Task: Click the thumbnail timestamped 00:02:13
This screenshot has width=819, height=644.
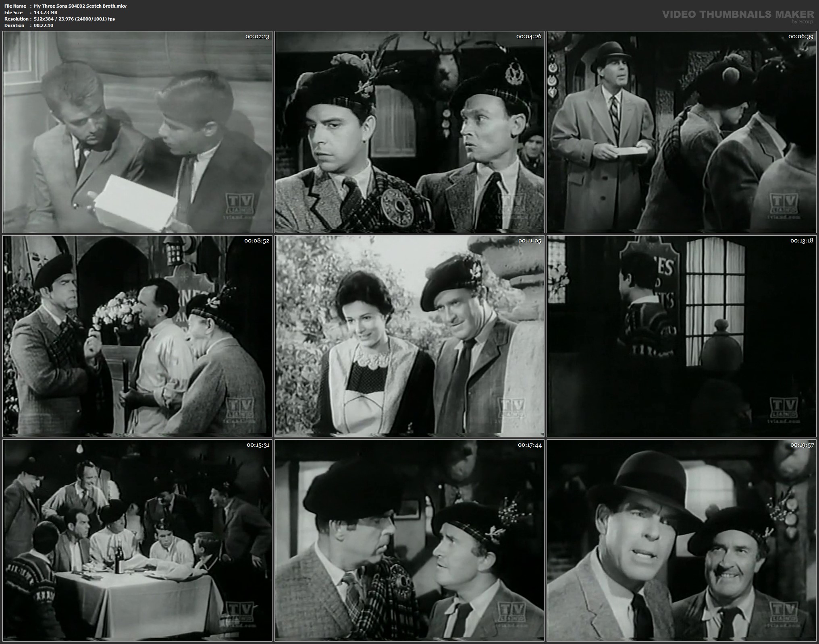Action: [137, 132]
